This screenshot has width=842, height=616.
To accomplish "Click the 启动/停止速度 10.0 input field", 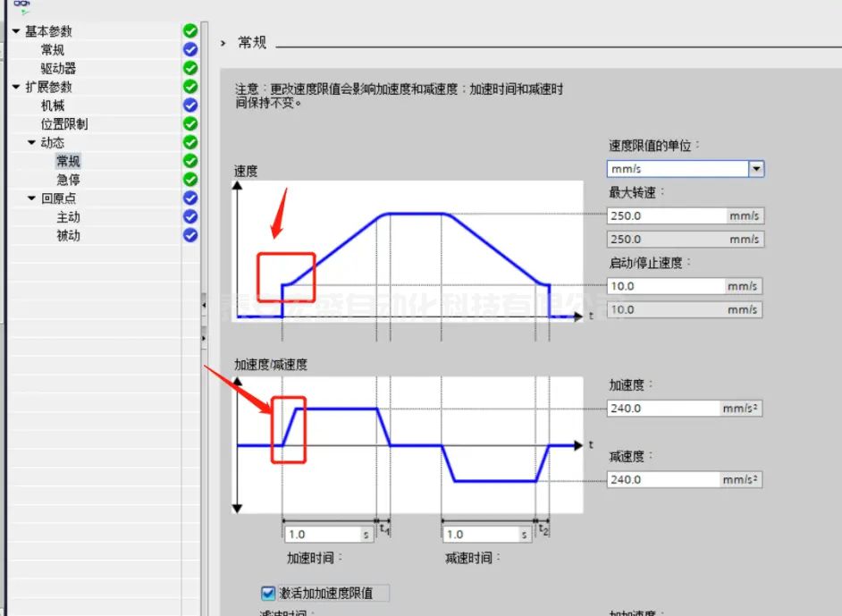I will [665, 286].
